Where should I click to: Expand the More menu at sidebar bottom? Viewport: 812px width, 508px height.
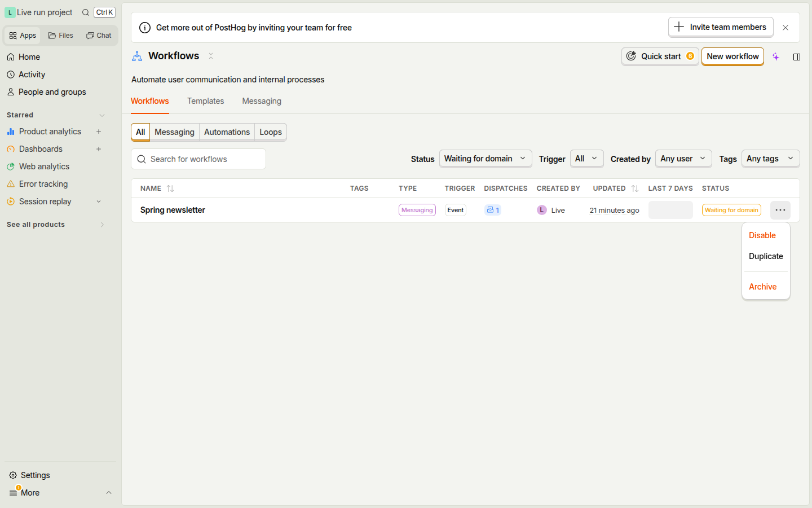[x=60, y=493]
